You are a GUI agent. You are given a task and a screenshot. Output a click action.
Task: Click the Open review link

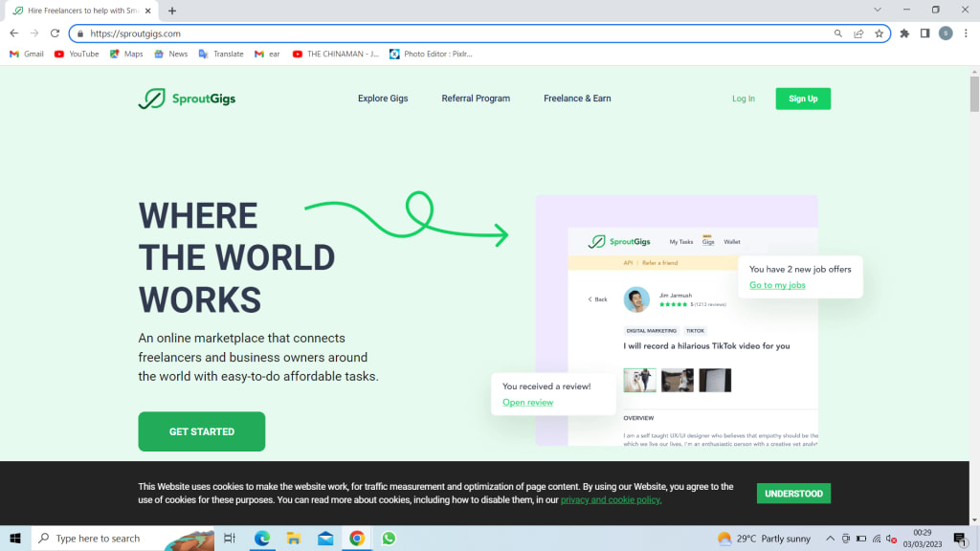point(528,403)
